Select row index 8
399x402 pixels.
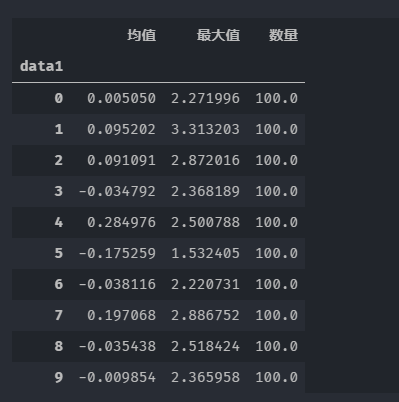pyautogui.click(x=59, y=346)
